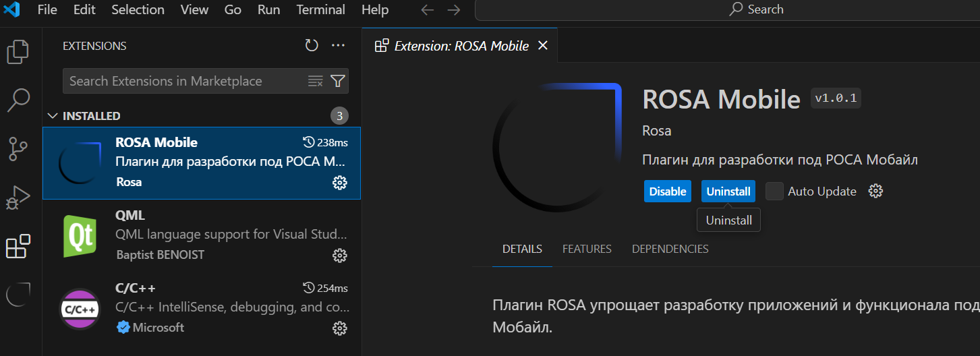Switch to the FEATURES tab
This screenshot has height=356, width=980.
pos(587,249)
